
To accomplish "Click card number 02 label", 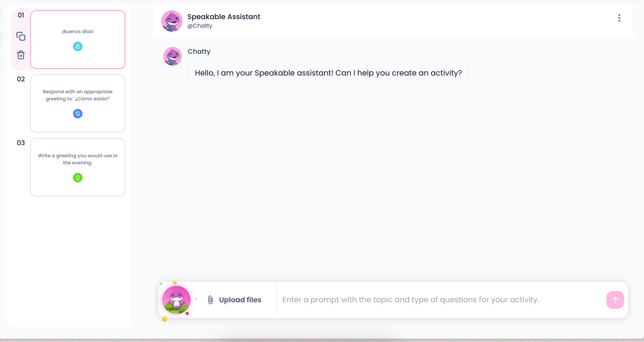I will tap(21, 79).
